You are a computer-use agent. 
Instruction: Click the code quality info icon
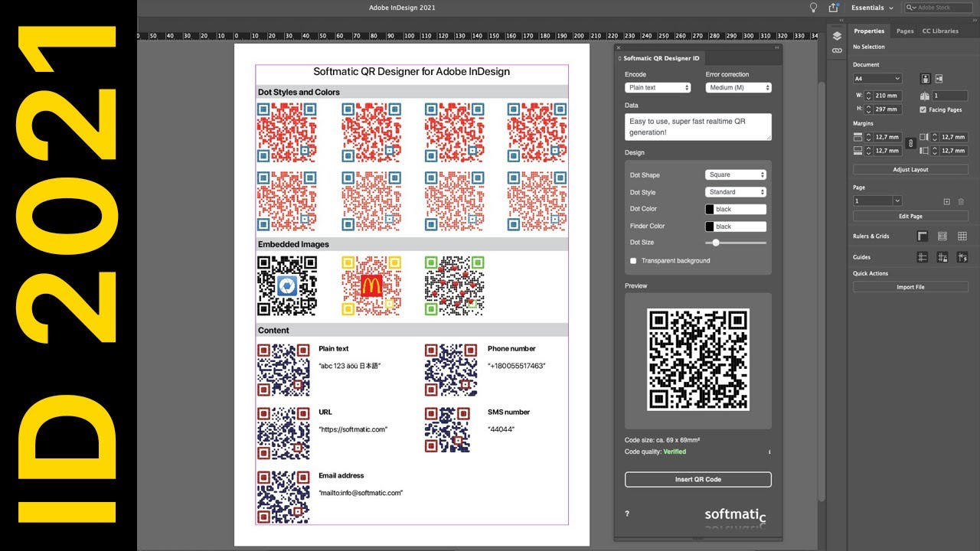pyautogui.click(x=769, y=452)
